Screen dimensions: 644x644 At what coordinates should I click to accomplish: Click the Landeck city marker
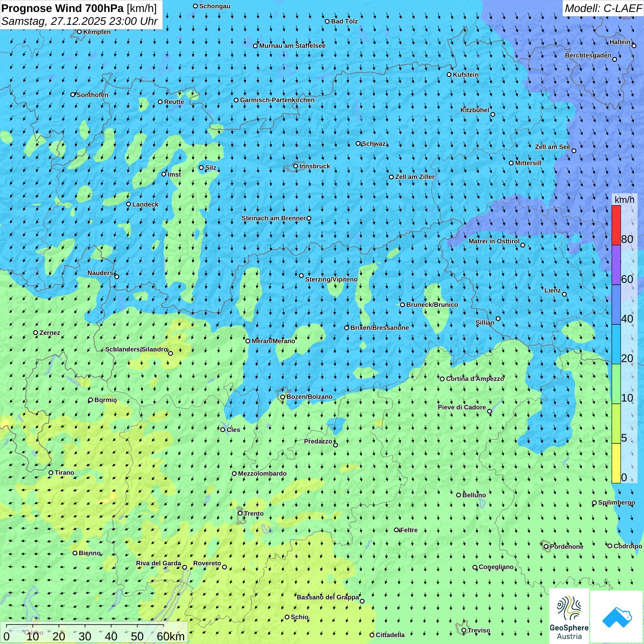click(129, 204)
